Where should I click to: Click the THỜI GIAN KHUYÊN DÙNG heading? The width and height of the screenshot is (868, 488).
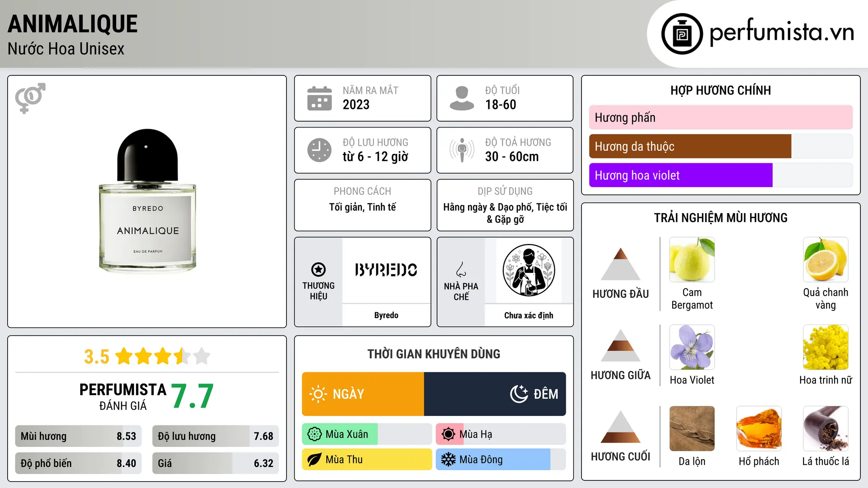point(434,354)
